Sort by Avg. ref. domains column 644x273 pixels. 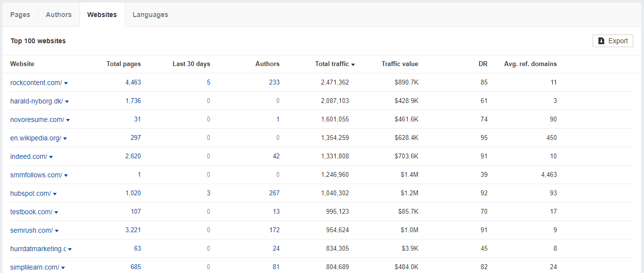pyautogui.click(x=531, y=64)
